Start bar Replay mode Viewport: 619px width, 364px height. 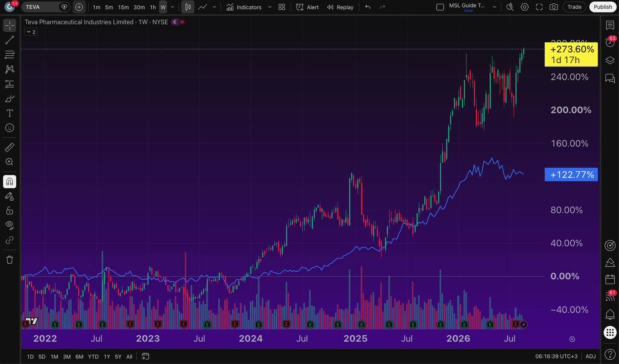click(x=340, y=7)
